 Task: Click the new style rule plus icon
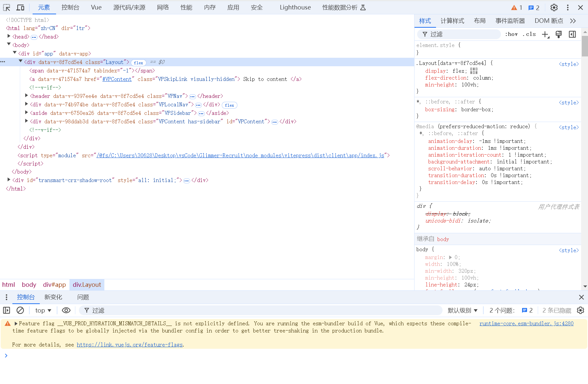545,34
